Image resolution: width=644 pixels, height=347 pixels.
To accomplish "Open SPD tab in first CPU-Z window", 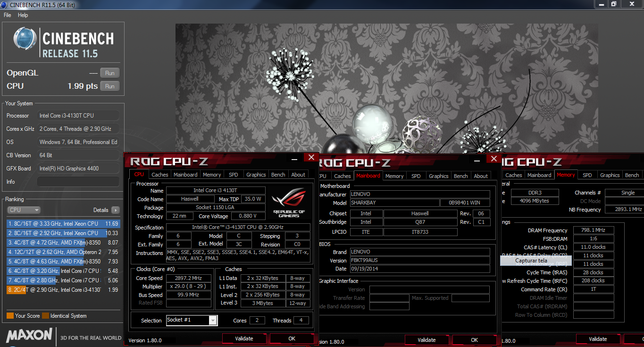I will click(x=234, y=175).
